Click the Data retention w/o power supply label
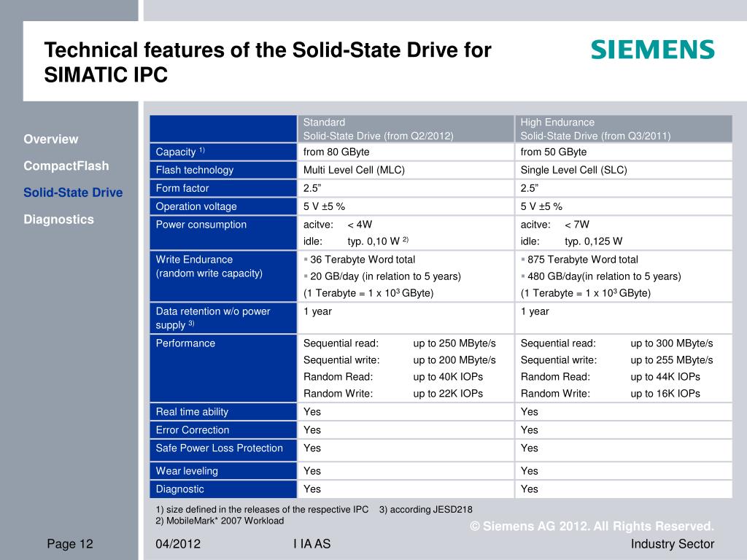Screen dimensions: 747x560 tap(223, 318)
